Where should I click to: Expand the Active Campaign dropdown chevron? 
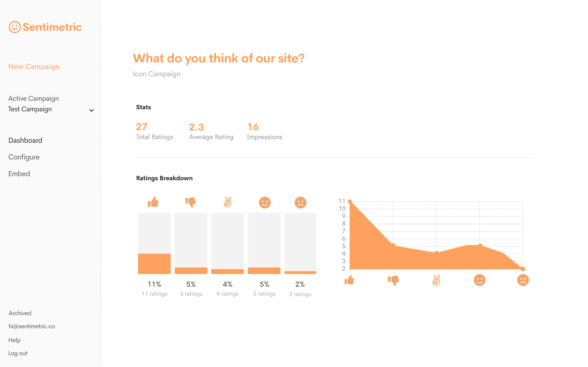point(91,110)
